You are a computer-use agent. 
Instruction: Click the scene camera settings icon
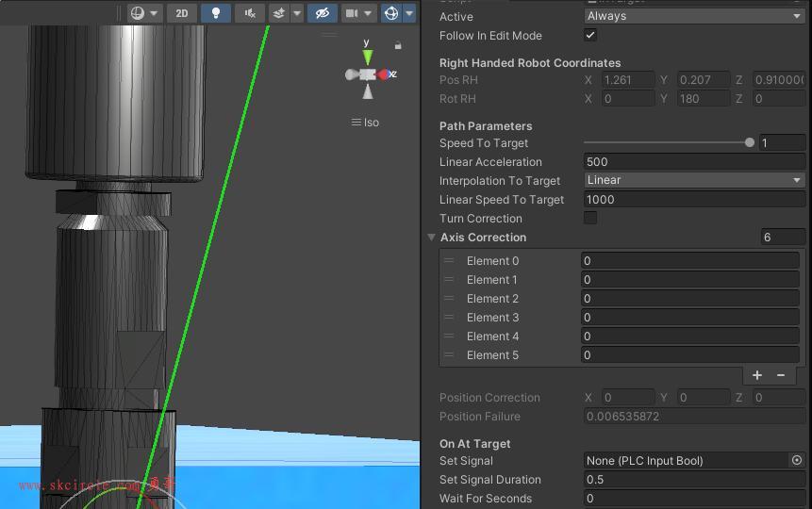point(352,13)
